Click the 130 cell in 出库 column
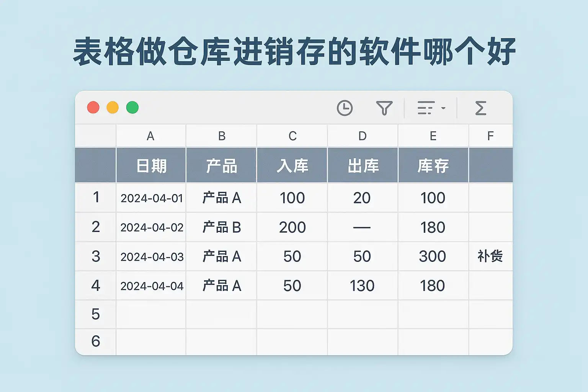Image resolution: width=588 pixels, height=392 pixels. (x=362, y=286)
